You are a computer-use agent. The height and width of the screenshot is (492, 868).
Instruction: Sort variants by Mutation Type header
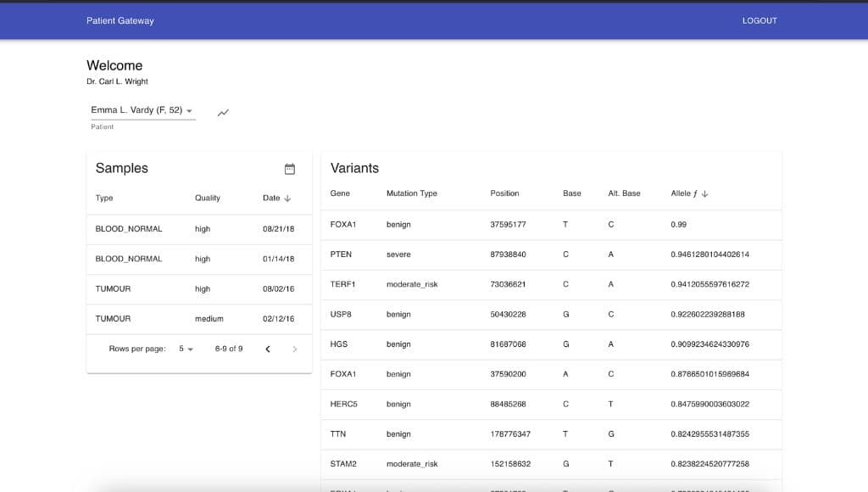(x=411, y=193)
